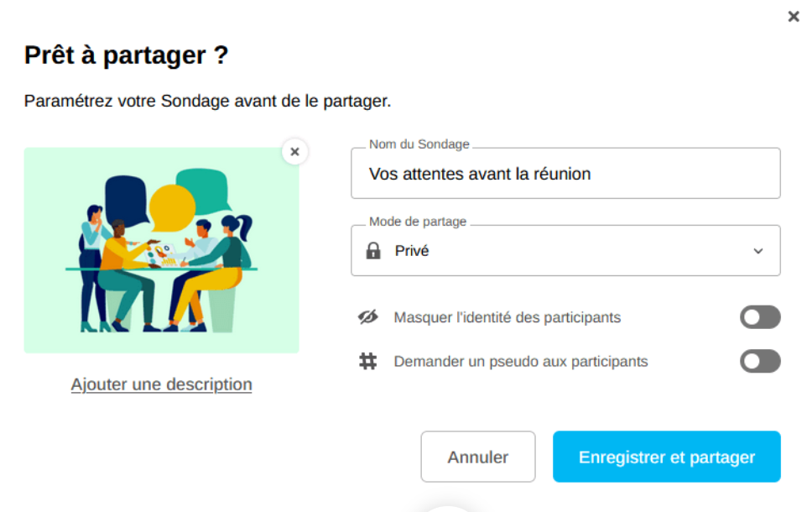
Task: Open the Mode de partage dropdown
Action: tap(565, 250)
